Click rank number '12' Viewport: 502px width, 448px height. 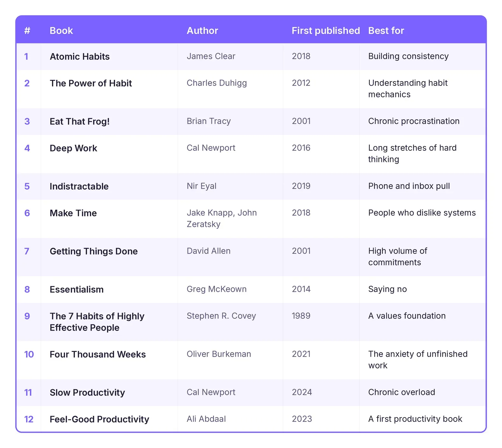point(29,419)
